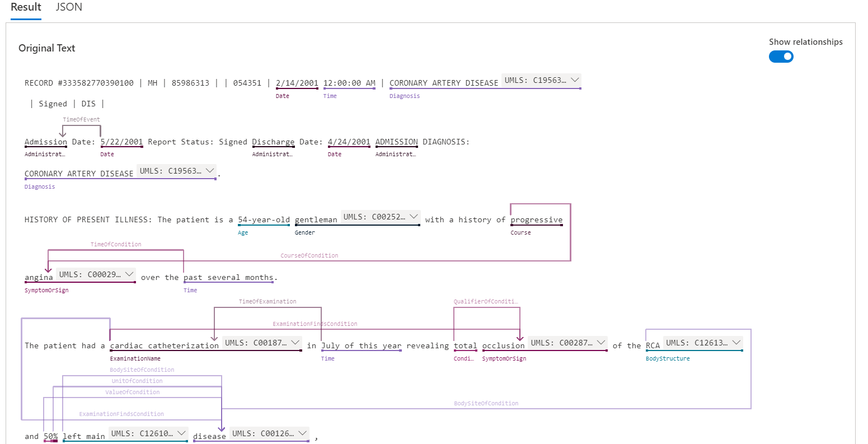Select the discharge date 4/24/2001
868x444 pixels.
(349, 142)
